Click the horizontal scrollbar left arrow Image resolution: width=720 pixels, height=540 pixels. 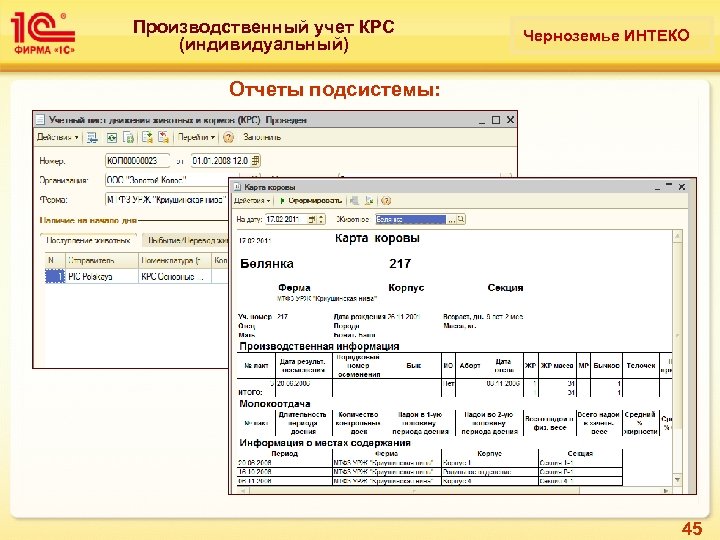(x=243, y=490)
